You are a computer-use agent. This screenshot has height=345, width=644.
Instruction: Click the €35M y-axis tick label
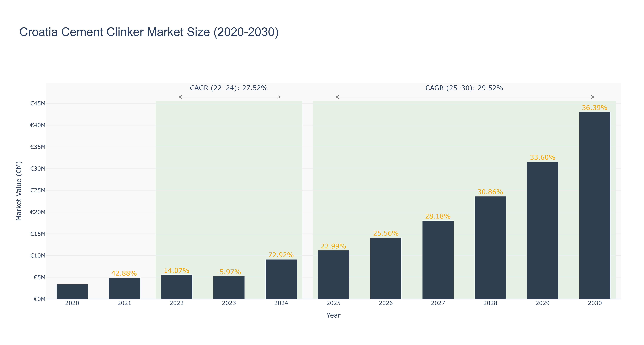(38, 147)
